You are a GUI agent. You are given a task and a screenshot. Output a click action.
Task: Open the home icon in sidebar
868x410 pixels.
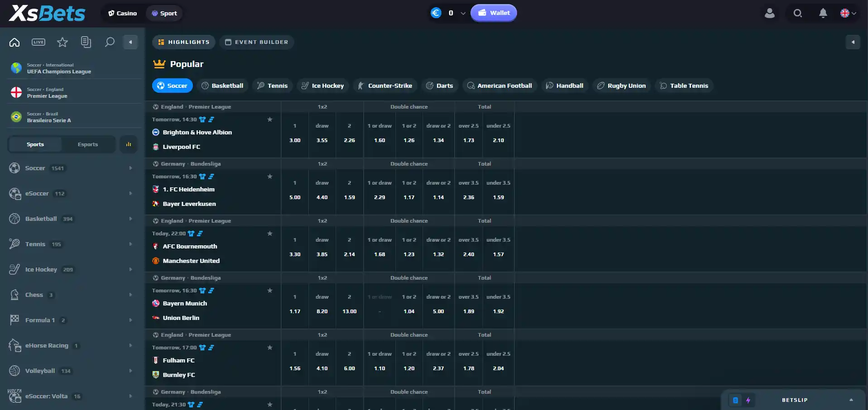[14, 42]
